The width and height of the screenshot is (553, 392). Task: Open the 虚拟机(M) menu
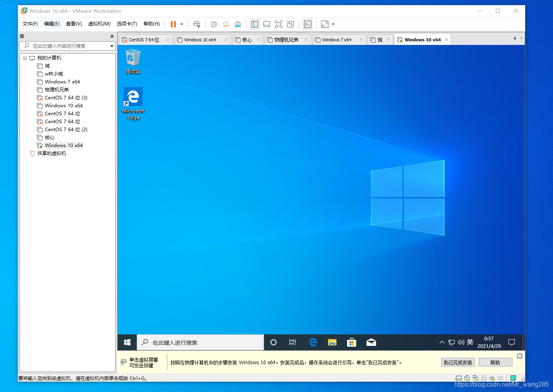(99, 24)
